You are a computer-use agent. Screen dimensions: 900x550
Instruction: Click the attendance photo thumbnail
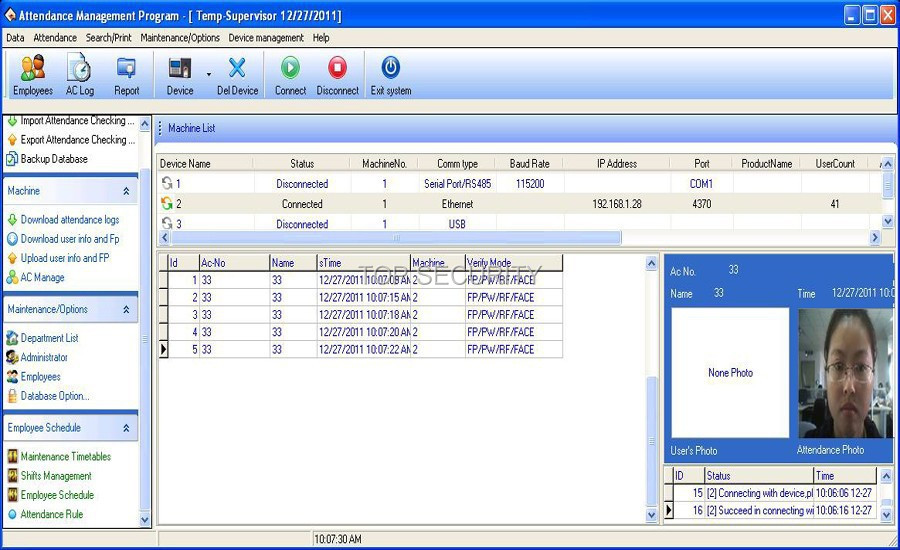[x=845, y=372]
